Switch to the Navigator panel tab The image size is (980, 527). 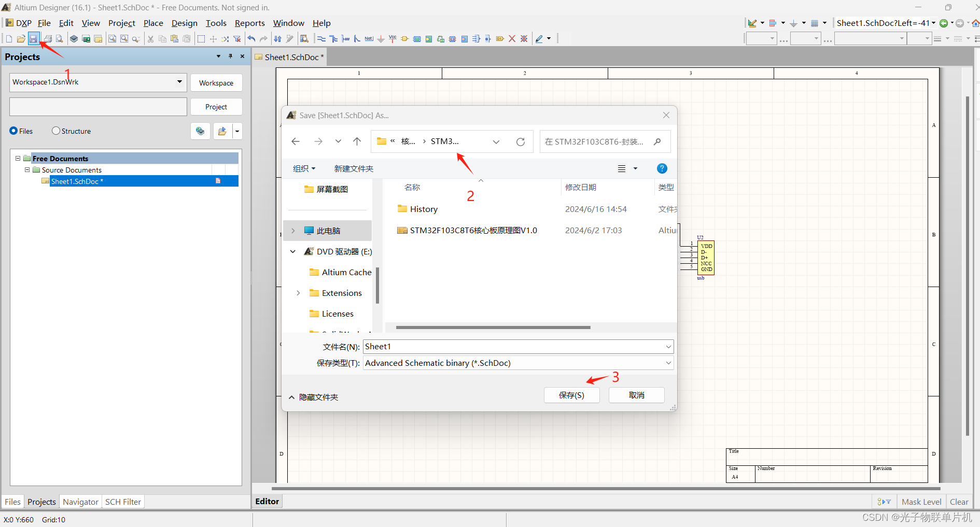pos(80,502)
